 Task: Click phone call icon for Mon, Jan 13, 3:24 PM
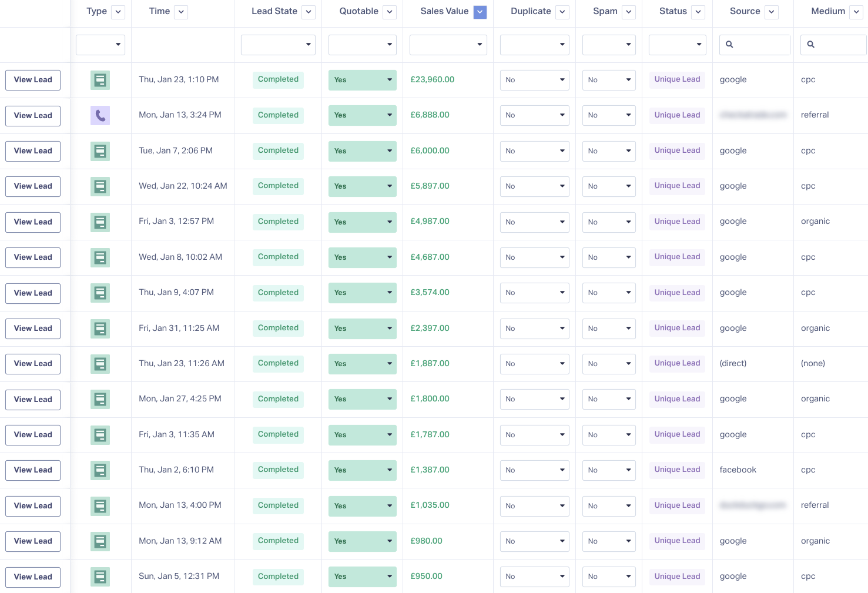pyautogui.click(x=100, y=115)
